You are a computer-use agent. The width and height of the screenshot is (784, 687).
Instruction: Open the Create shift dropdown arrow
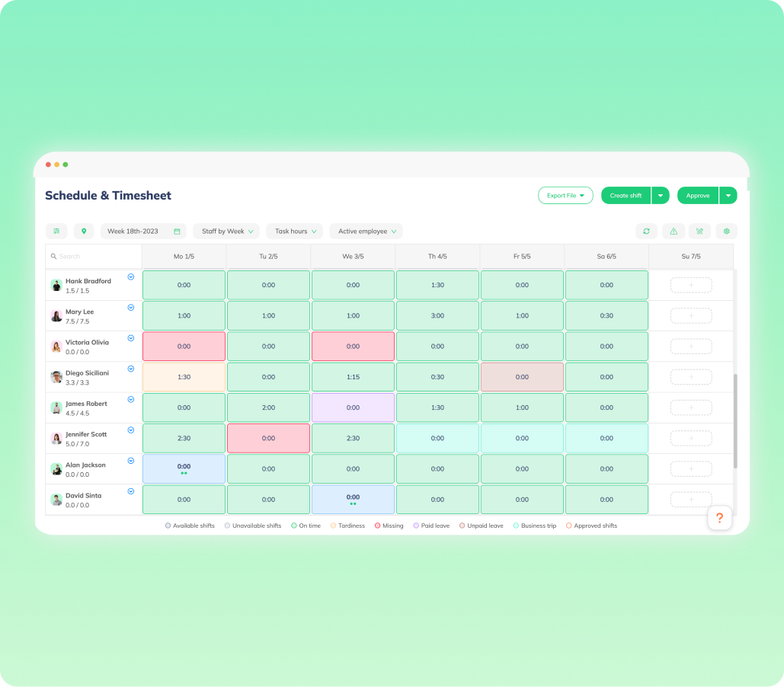(x=661, y=195)
